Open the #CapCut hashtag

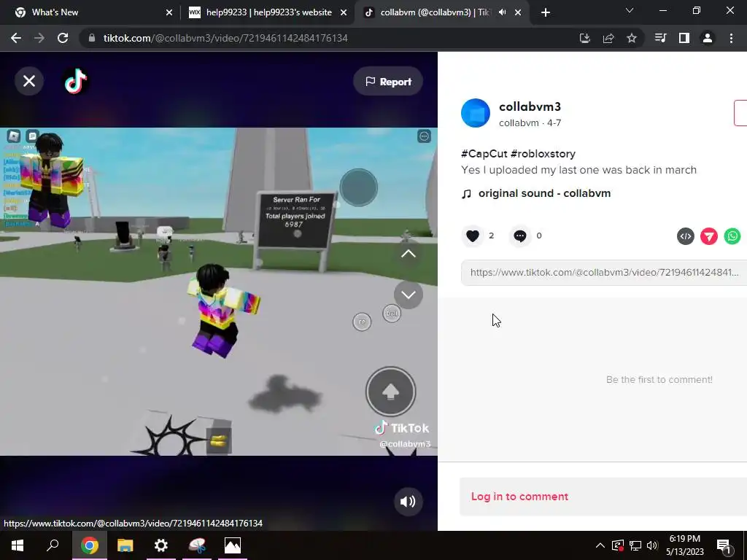coord(484,154)
